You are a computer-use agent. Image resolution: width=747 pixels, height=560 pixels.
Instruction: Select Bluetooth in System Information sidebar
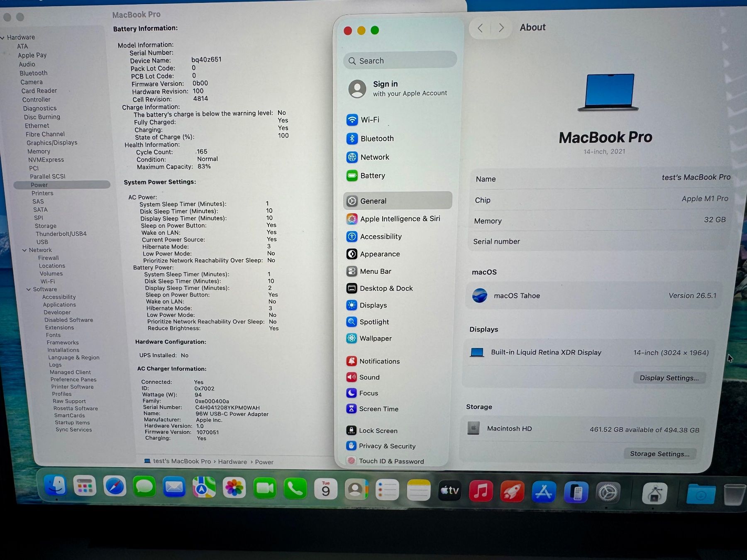[x=34, y=73]
